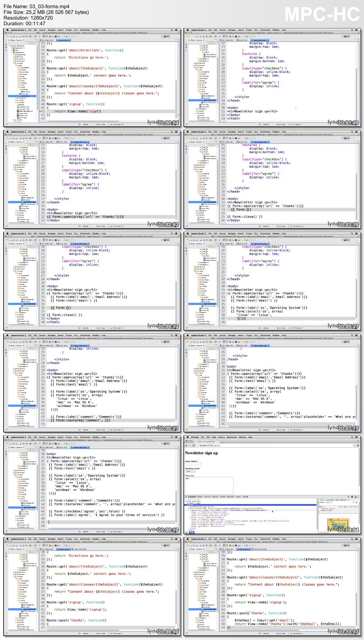Click the Duration: 00:11:47 header text

pos(25,23)
